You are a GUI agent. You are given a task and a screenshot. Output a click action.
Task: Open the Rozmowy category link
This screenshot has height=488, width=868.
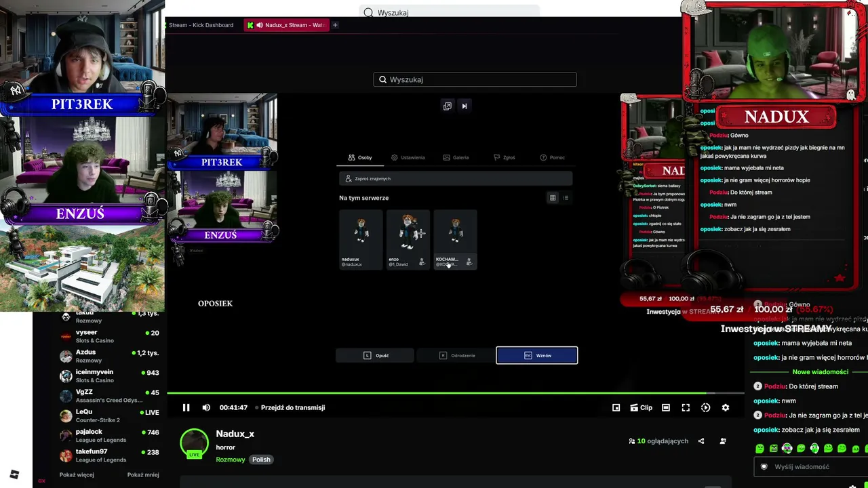231,460
